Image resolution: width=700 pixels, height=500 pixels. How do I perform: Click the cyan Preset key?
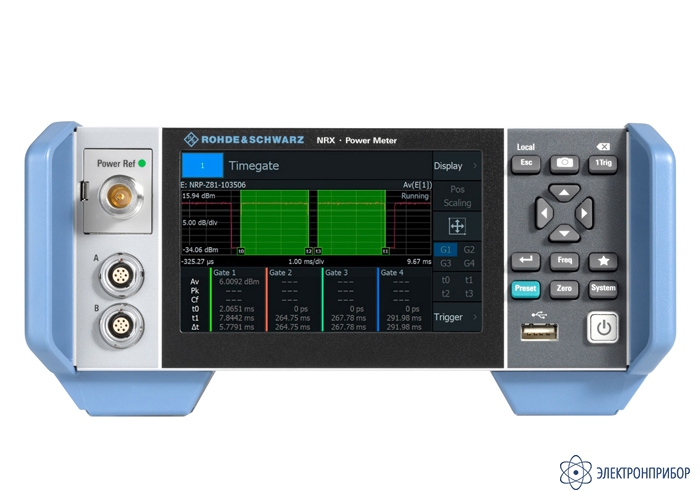point(525,289)
